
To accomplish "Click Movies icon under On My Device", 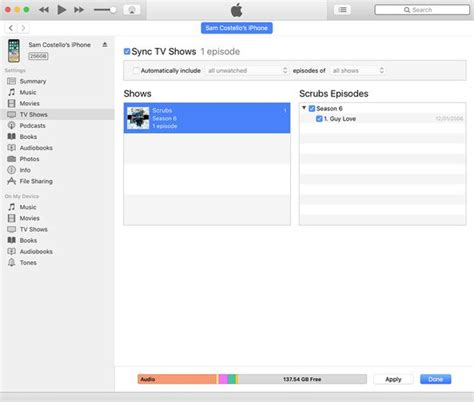I will [x=12, y=218].
